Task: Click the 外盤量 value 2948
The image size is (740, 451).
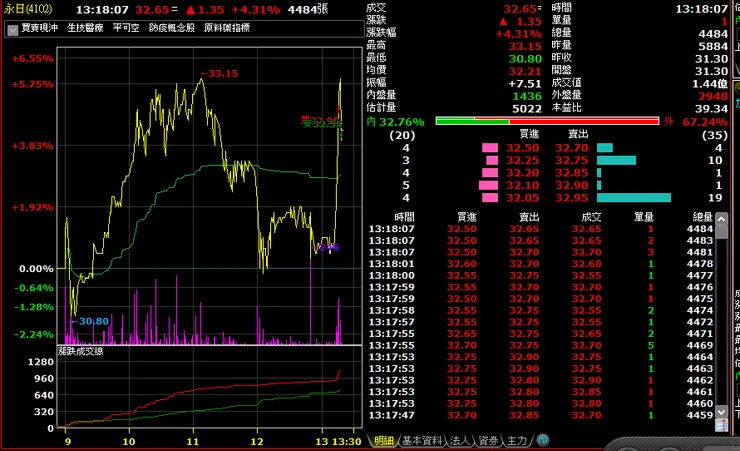Action: 713,96
